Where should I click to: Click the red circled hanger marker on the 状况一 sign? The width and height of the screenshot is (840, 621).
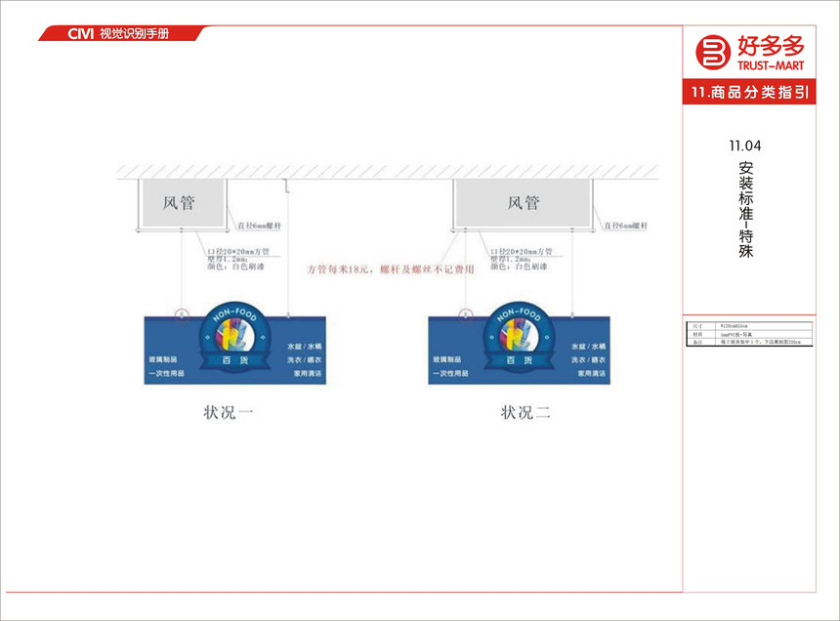[182, 314]
